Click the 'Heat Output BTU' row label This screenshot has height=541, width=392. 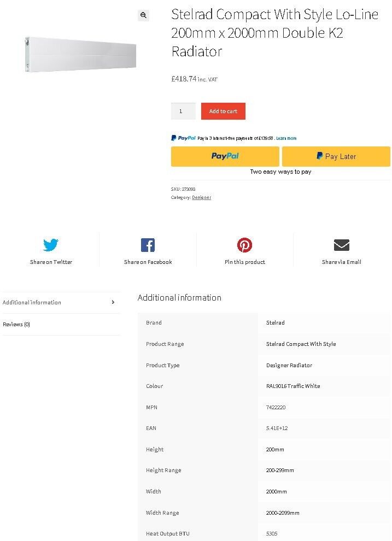[168, 534]
